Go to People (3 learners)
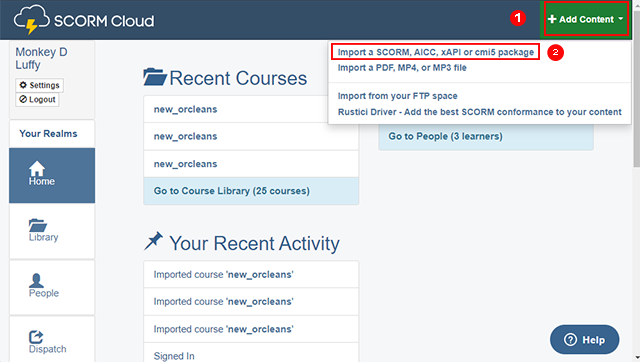The width and height of the screenshot is (640, 362). pos(486,136)
